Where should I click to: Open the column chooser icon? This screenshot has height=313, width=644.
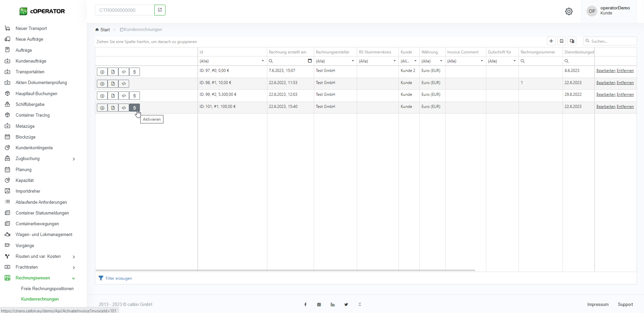(x=572, y=41)
